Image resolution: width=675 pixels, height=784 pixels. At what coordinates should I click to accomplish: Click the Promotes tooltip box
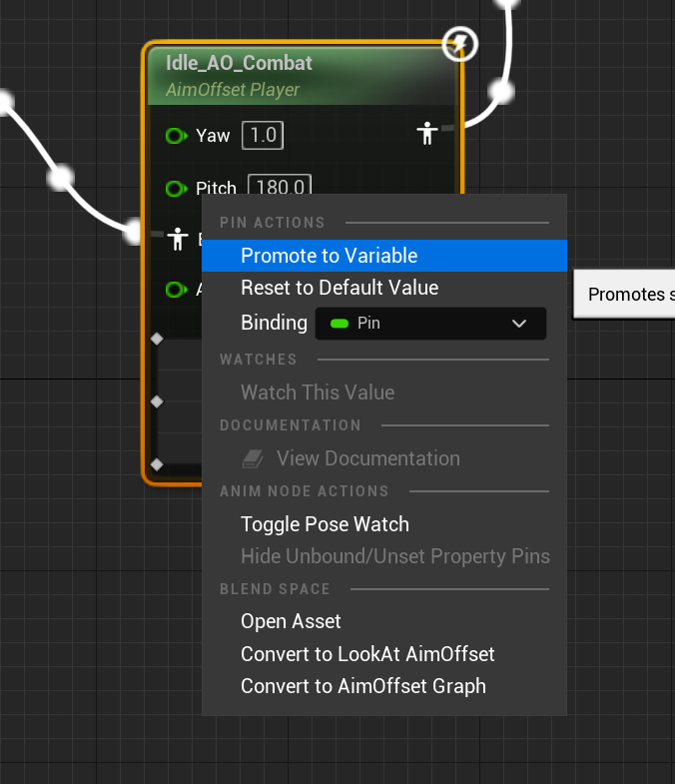[x=624, y=294]
